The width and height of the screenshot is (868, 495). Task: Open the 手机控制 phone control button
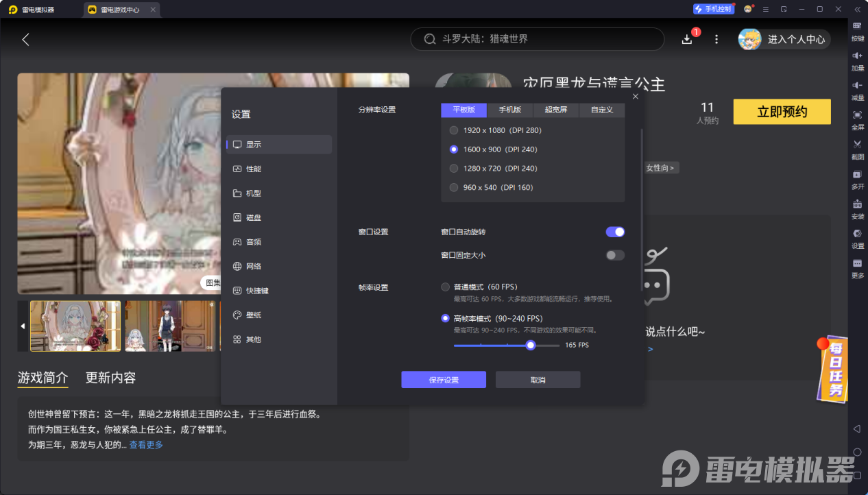click(x=713, y=9)
